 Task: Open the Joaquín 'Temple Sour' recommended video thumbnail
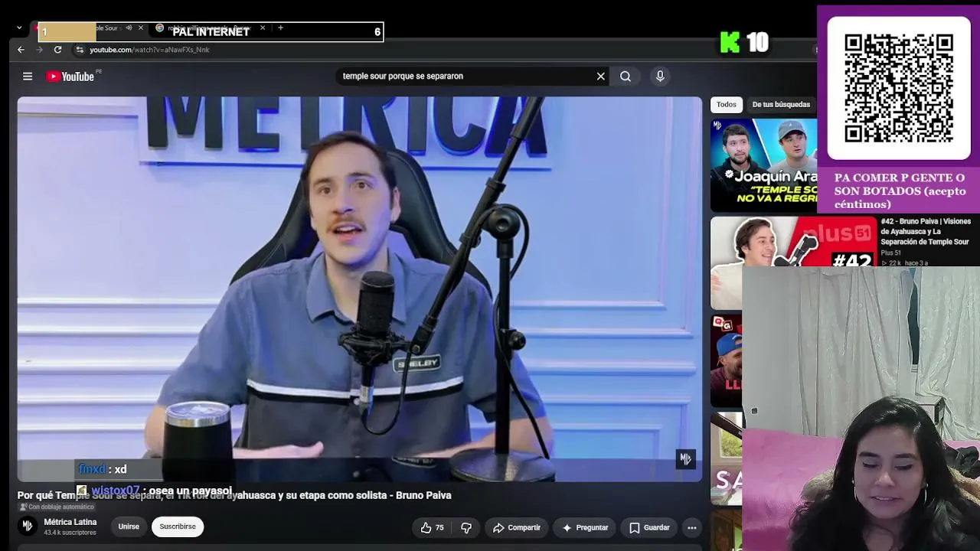[x=763, y=165]
